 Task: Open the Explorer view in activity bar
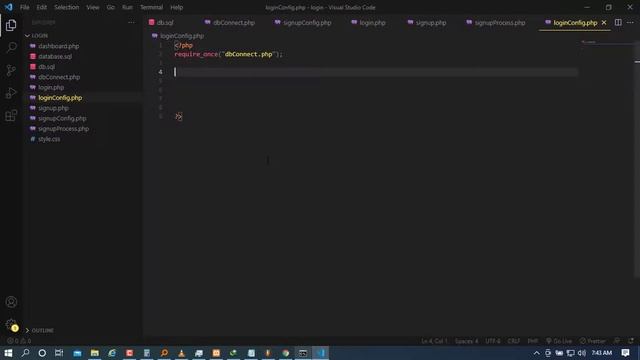coord(11,25)
